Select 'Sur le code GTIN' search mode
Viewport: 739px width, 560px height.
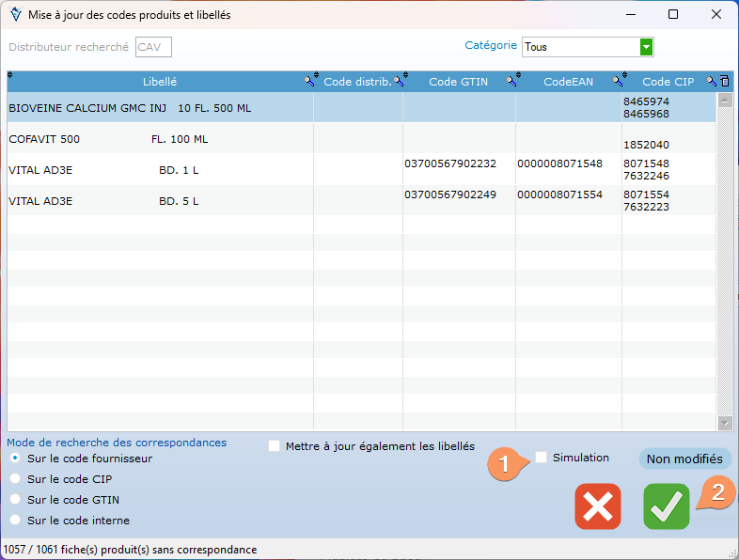15,499
